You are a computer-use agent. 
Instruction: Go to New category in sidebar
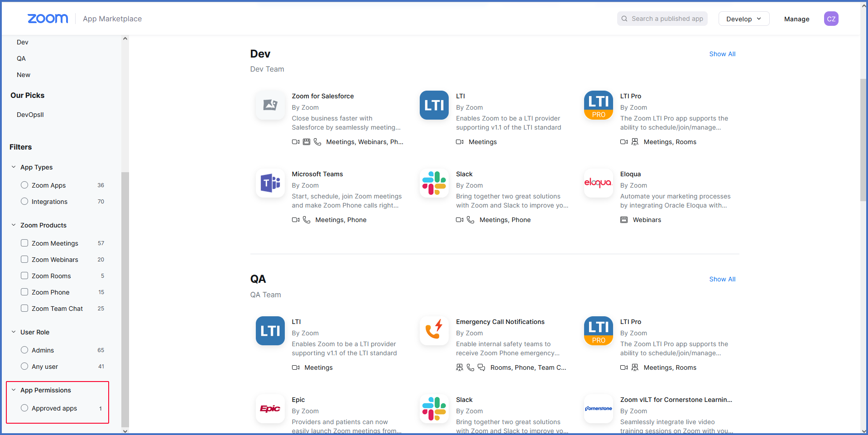pos(24,75)
